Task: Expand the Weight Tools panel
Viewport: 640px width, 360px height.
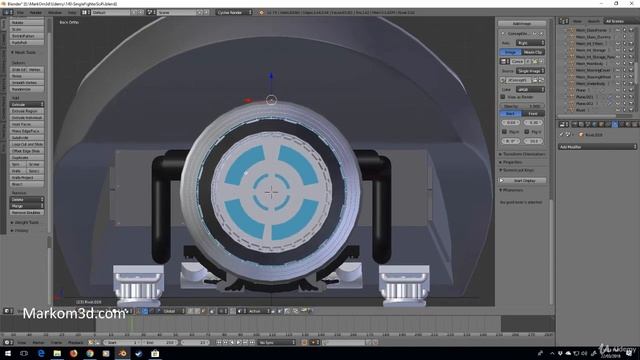Action: point(25,222)
